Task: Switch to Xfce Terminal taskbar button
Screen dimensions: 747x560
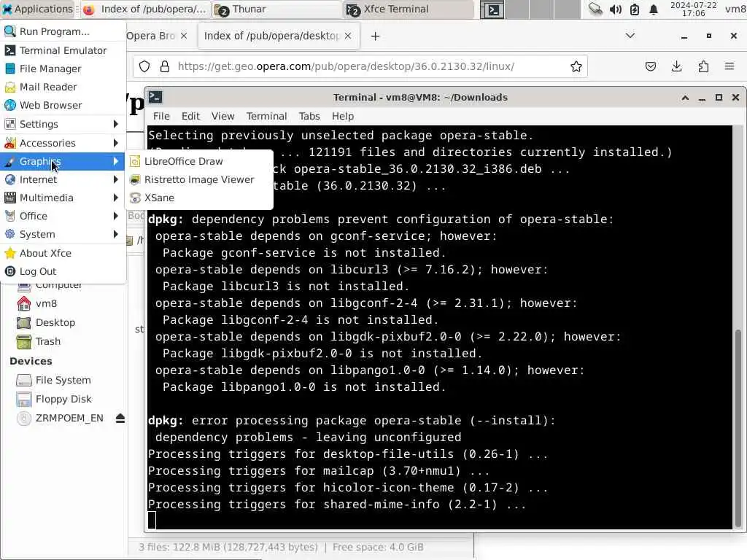Action: [x=409, y=9]
